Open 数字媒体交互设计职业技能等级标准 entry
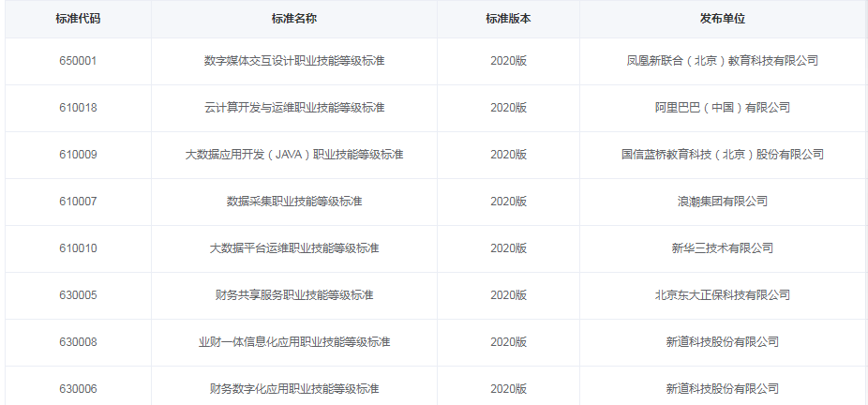 click(294, 61)
